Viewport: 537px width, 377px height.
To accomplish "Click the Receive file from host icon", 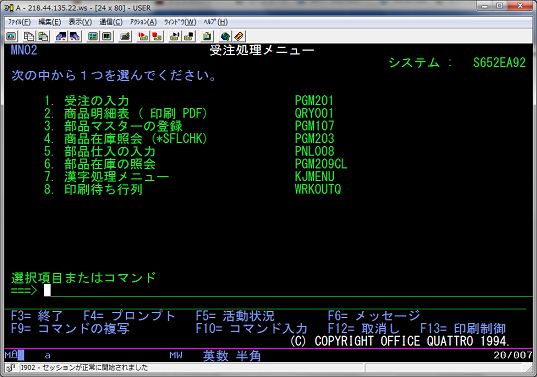I will [x=75, y=36].
